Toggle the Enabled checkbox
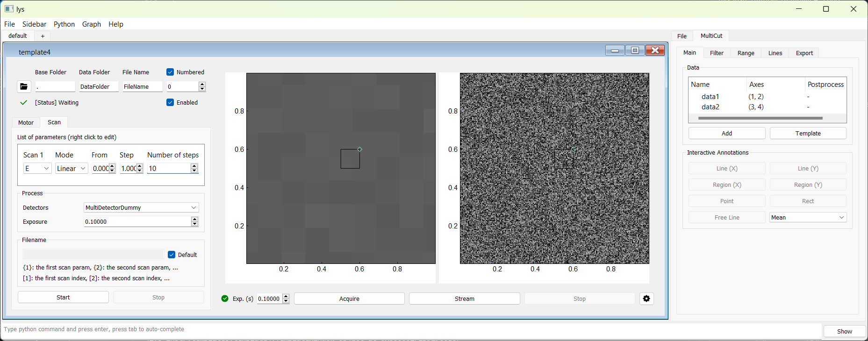 pyautogui.click(x=170, y=103)
